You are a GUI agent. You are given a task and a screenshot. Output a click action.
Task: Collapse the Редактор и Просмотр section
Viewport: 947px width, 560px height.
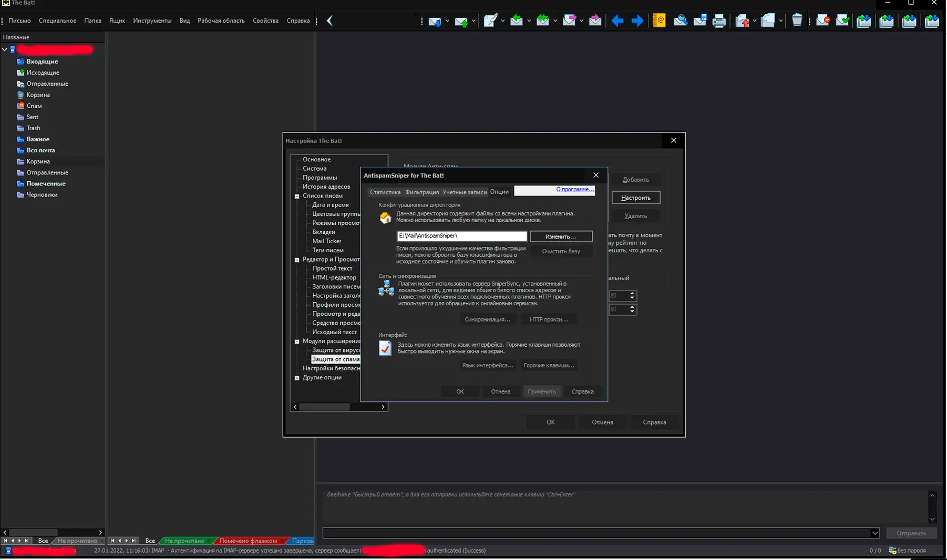pyautogui.click(x=297, y=260)
